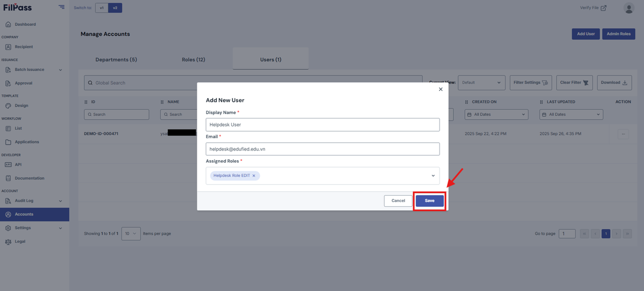Go to the first page
The width and height of the screenshot is (644, 291).
[583, 234]
